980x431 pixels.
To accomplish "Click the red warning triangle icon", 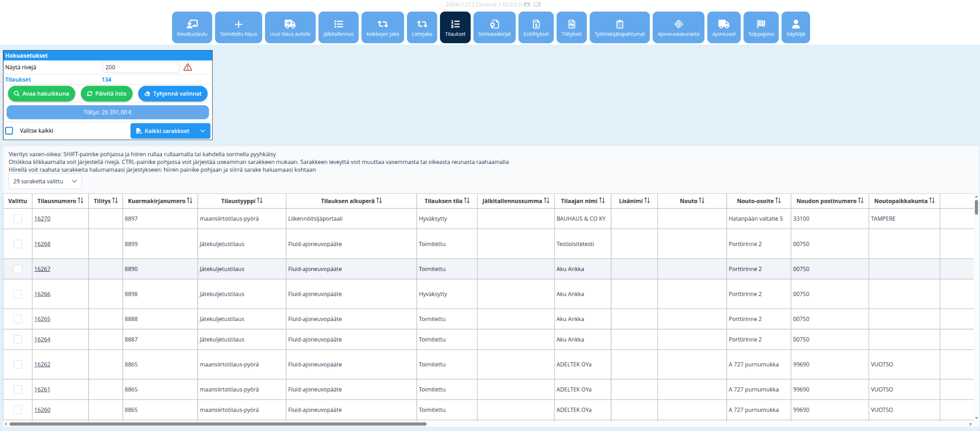I will pyautogui.click(x=187, y=67).
